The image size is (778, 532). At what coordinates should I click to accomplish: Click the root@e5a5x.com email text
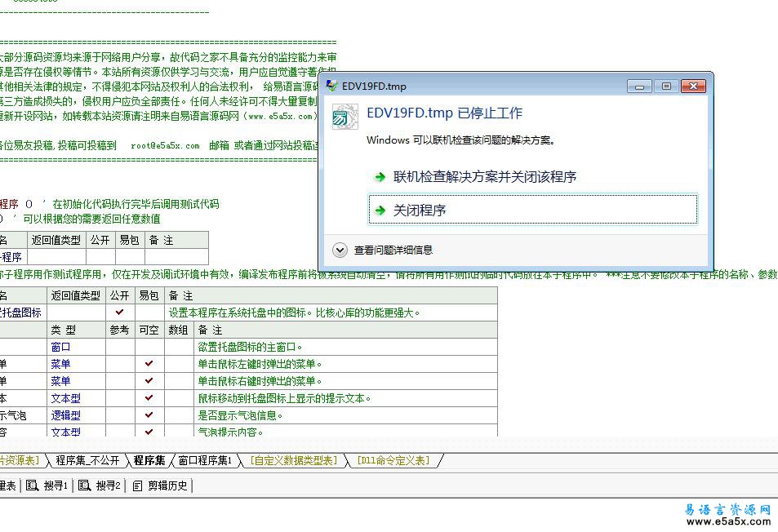[x=165, y=146]
